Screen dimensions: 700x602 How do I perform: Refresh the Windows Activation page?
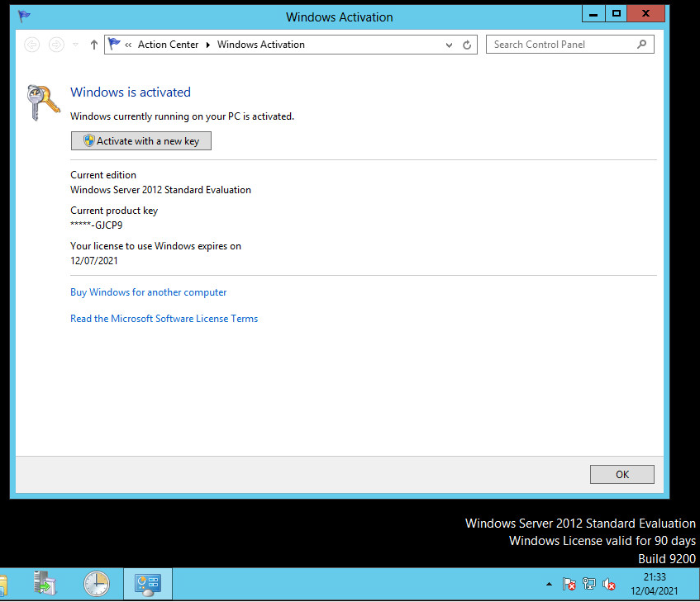point(467,45)
